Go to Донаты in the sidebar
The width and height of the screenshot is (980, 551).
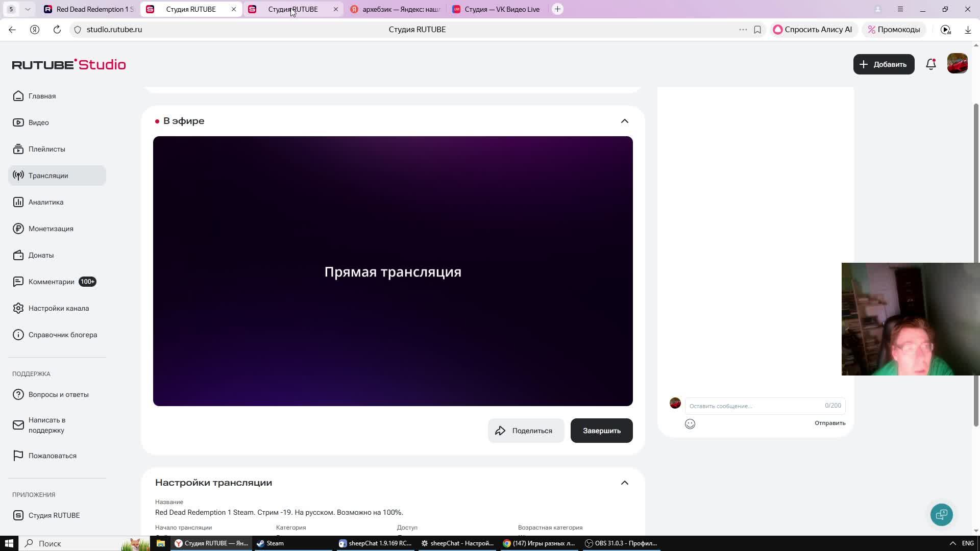click(x=41, y=255)
